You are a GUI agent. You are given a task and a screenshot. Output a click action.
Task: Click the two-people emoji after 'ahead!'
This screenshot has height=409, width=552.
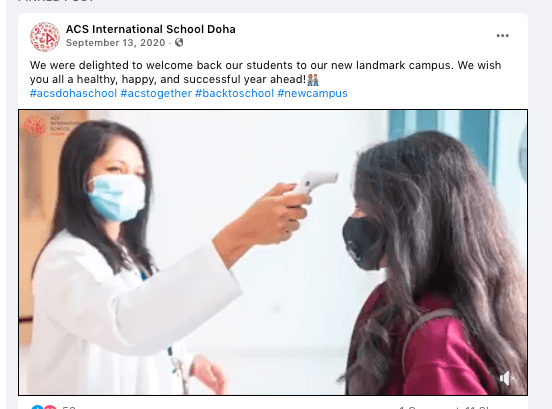(313, 80)
